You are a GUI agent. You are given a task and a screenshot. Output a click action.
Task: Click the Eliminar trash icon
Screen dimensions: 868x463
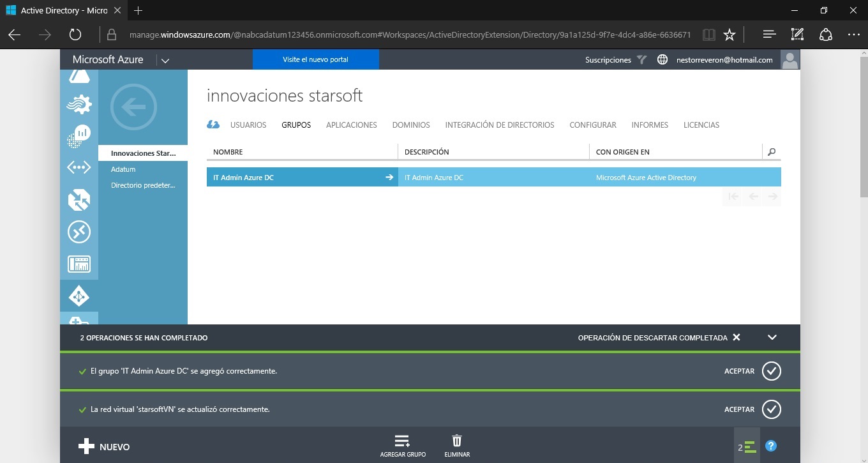point(457,441)
